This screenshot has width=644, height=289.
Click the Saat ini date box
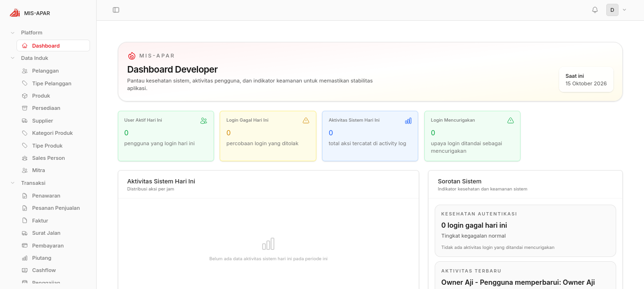point(586,79)
